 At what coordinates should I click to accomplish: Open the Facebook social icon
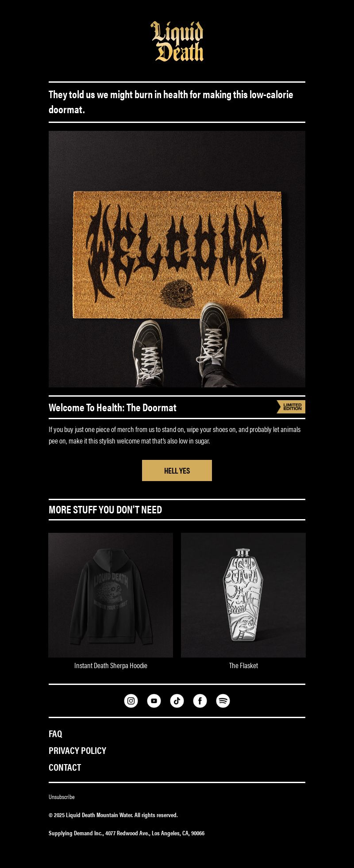tap(200, 701)
